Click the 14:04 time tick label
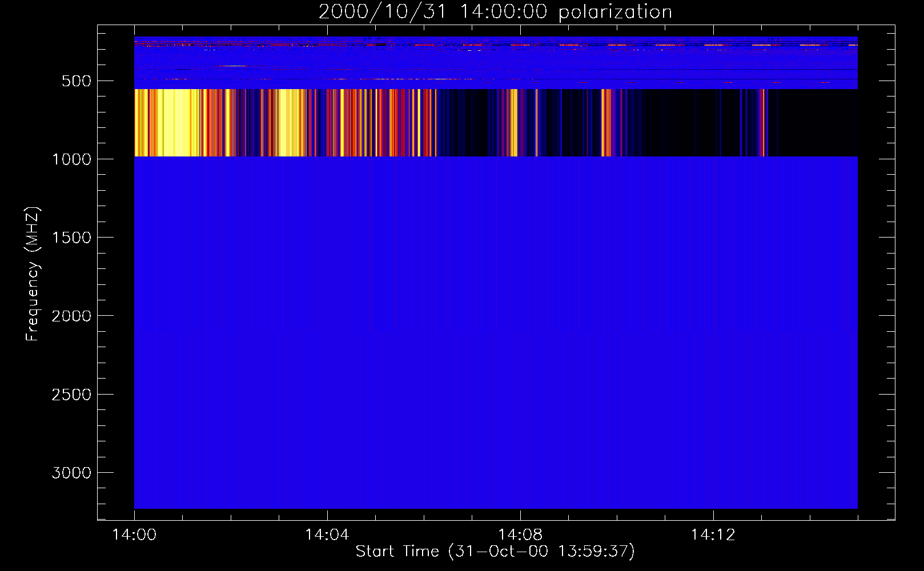The width and height of the screenshot is (924, 571). (327, 535)
